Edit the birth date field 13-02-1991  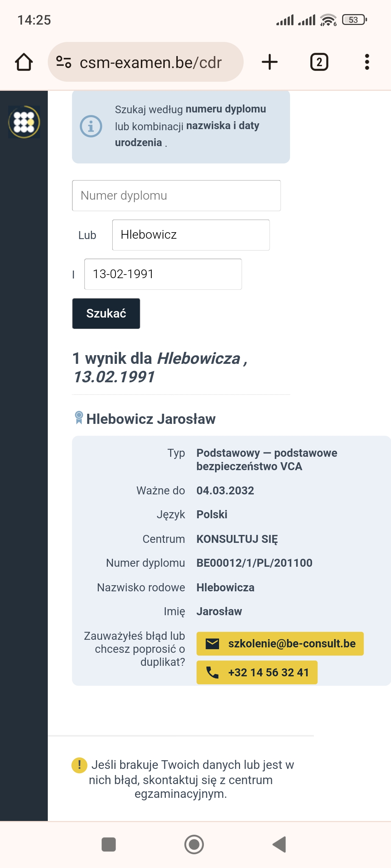[x=163, y=274]
